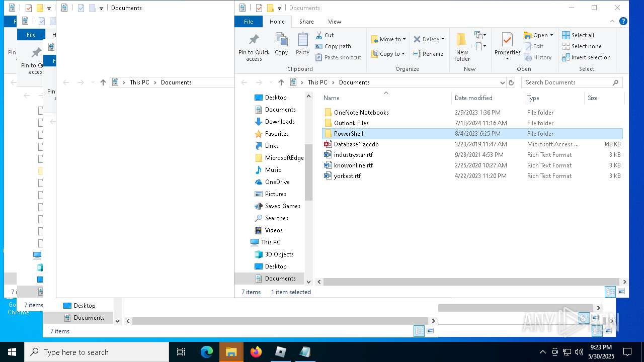Open the Easy access dropdown icon
Viewport: 644px width, 362px height.
coord(480,46)
